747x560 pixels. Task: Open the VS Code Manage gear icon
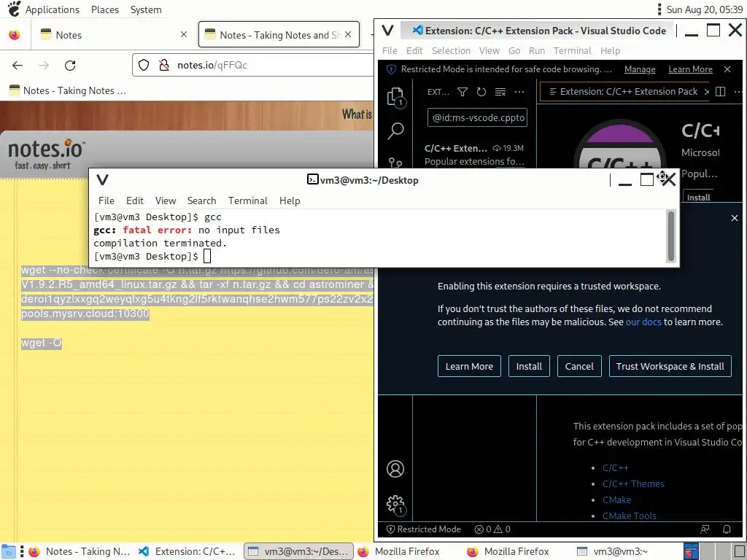tap(395, 504)
